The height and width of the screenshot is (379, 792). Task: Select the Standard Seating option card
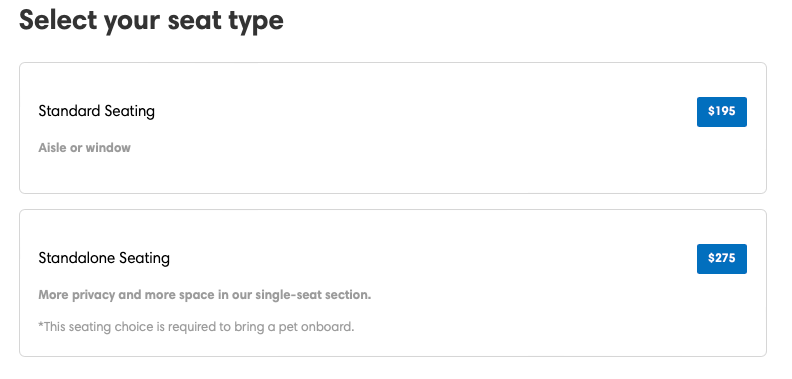click(x=393, y=128)
